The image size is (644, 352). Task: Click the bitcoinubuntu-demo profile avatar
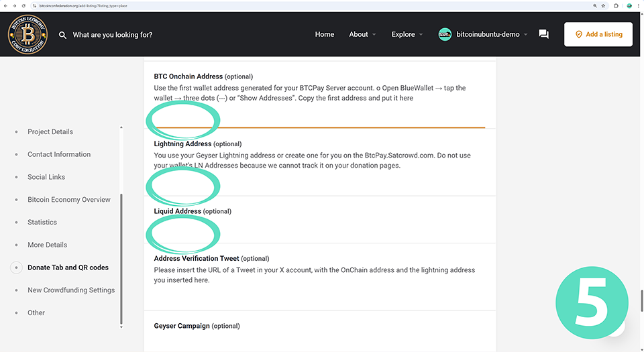tap(445, 34)
